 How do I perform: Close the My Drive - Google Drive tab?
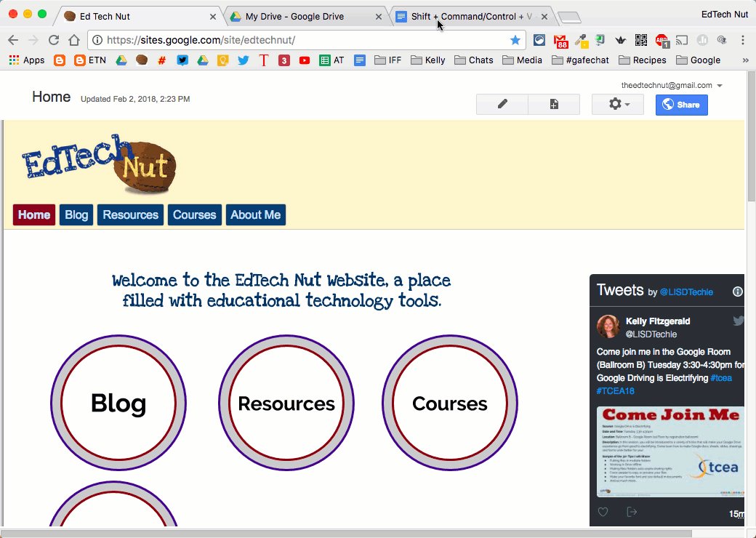coord(379,17)
